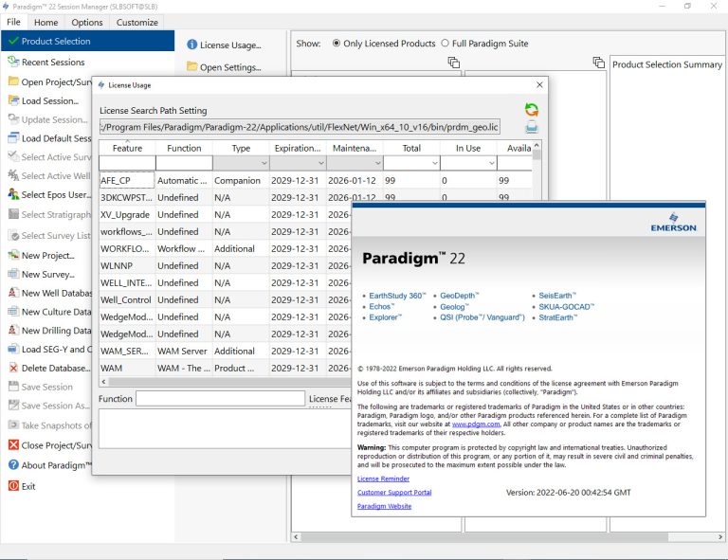Open the Options tab
This screenshot has width=728, height=560.
(87, 23)
